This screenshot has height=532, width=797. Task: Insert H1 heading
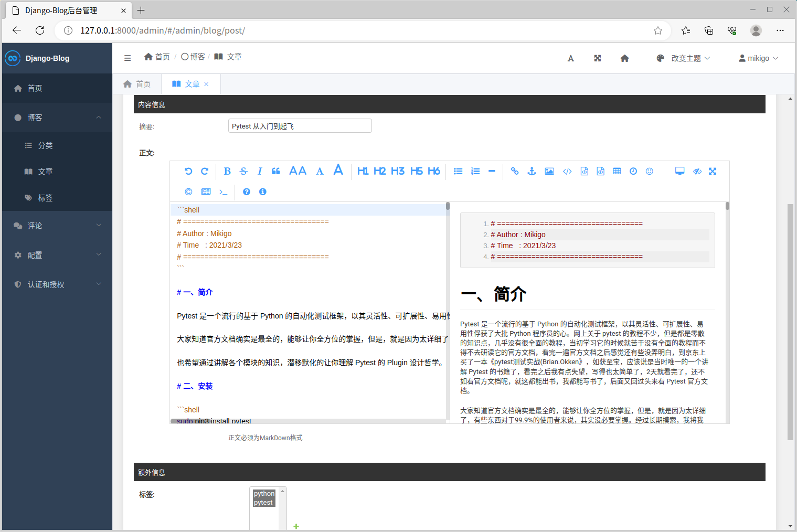point(363,171)
